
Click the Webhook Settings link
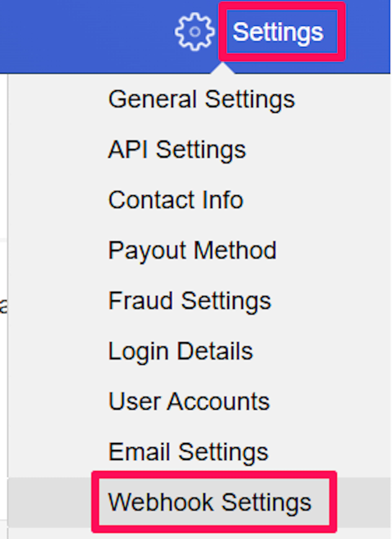[210, 503]
